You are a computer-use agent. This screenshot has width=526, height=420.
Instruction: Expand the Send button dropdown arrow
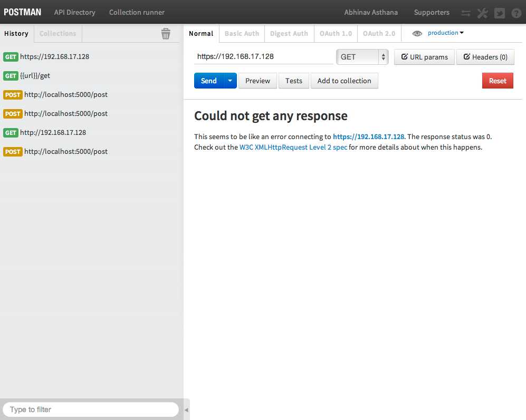(230, 81)
